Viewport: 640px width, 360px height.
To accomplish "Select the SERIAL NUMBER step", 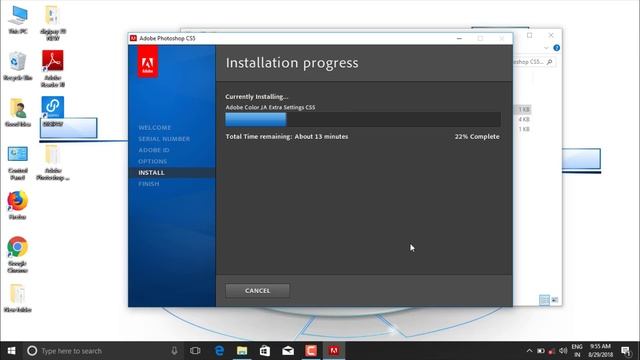I will [x=164, y=139].
